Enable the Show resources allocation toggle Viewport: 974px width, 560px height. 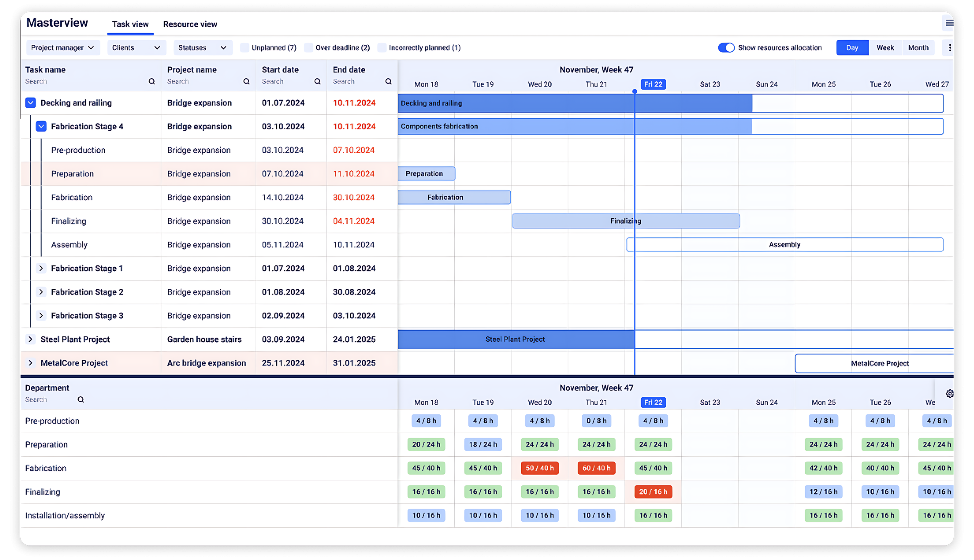pyautogui.click(x=727, y=47)
